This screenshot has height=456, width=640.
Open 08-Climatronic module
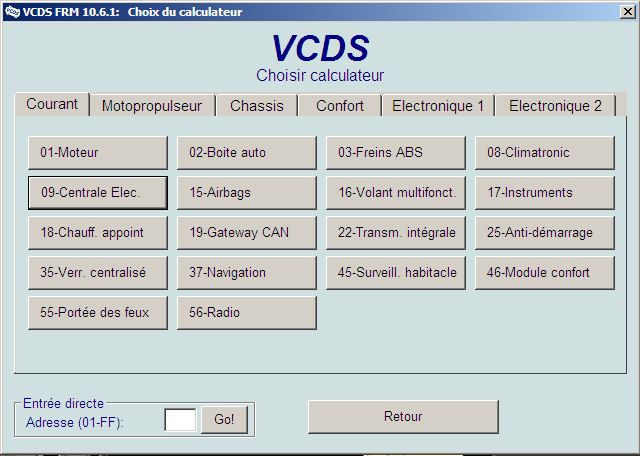click(x=545, y=153)
